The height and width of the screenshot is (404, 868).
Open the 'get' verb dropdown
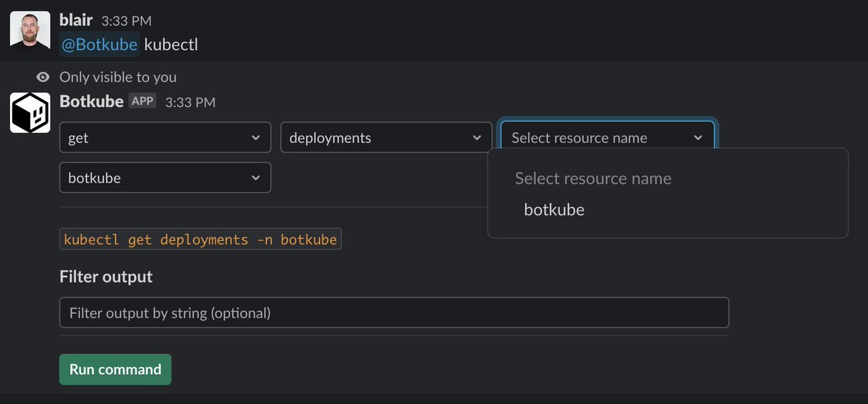point(165,137)
